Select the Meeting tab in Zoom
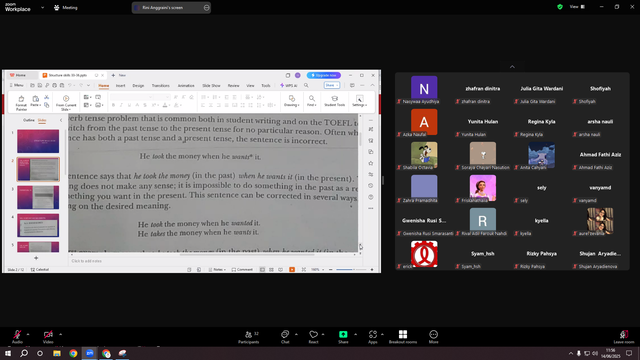640x360 pixels. tap(66, 7)
